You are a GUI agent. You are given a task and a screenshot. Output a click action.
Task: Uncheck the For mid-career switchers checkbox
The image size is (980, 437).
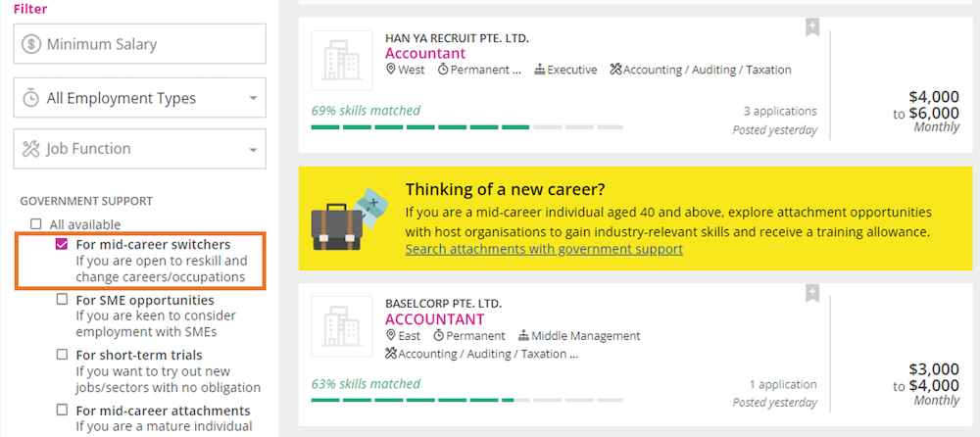[x=62, y=244]
